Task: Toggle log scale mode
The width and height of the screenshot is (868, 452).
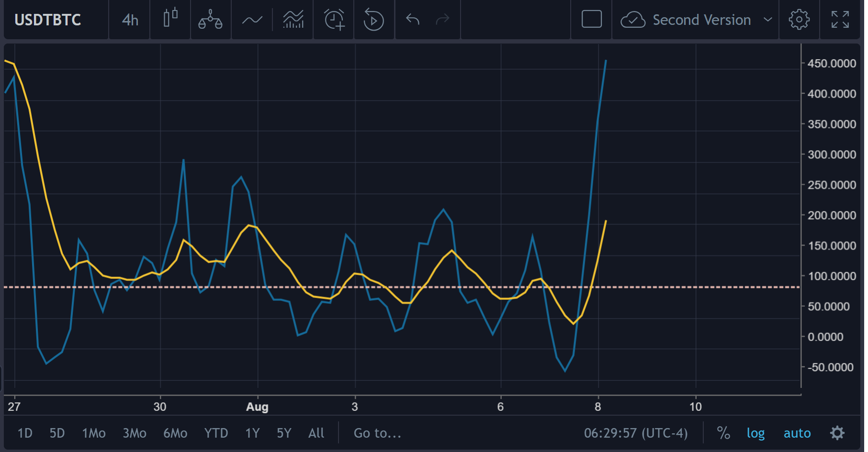Action: click(x=755, y=433)
